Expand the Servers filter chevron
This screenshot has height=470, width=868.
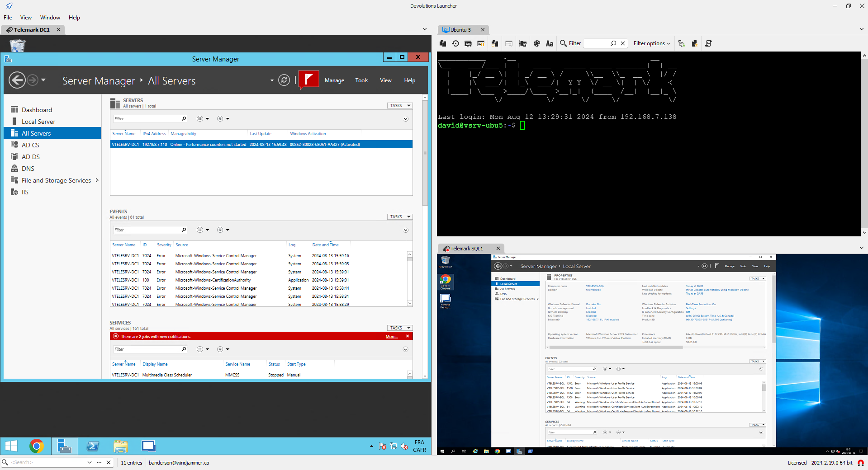click(406, 119)
